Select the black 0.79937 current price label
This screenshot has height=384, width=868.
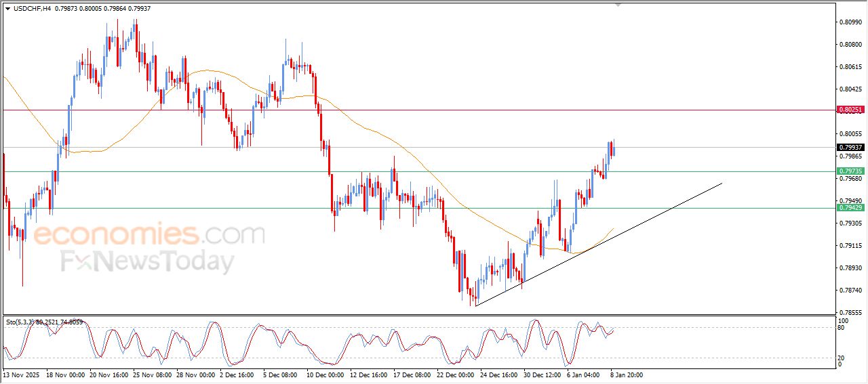[x=850, y=147]
